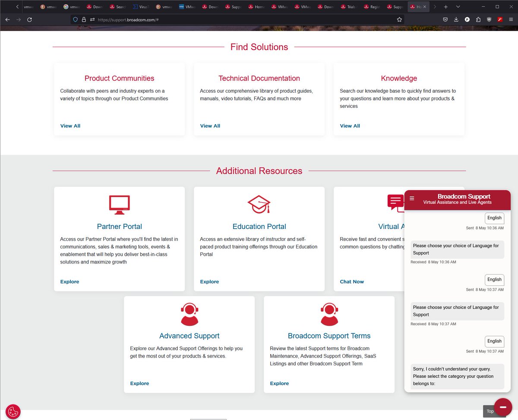Open the Education Portal heading link
518x420 pixels.
point(259,226)
